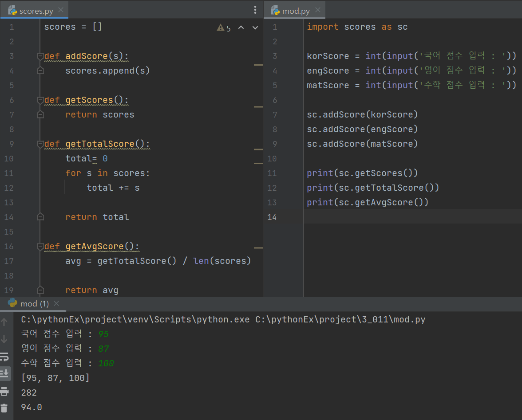This screenshot has height=420, width=522.
Task: Collapse the addScore function fold marker
Action: tap(40, 56)
